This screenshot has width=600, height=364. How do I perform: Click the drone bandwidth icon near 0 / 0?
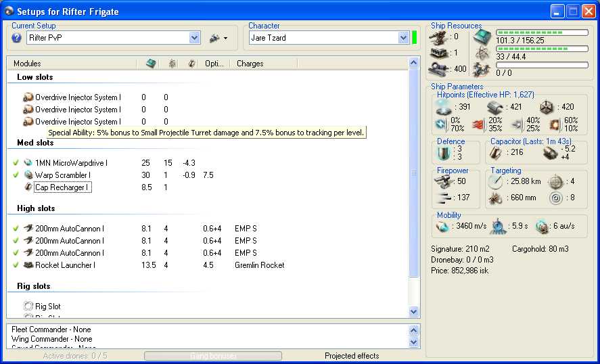pos(482,70)
